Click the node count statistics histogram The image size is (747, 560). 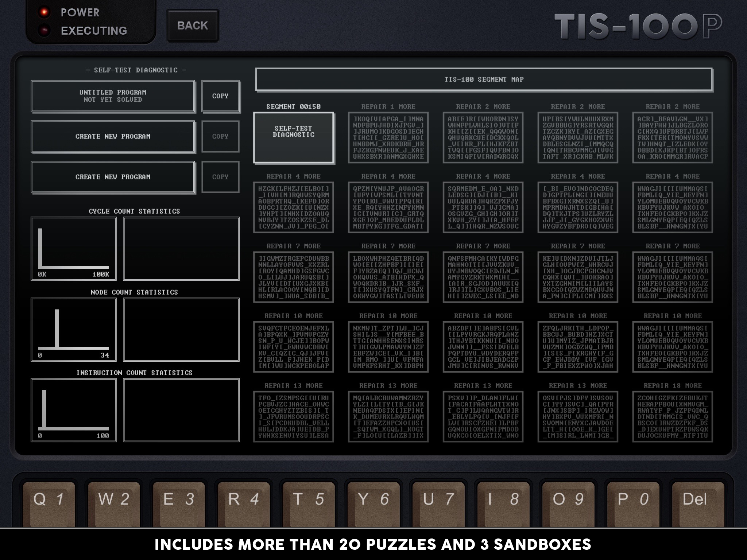pos(74,330)
